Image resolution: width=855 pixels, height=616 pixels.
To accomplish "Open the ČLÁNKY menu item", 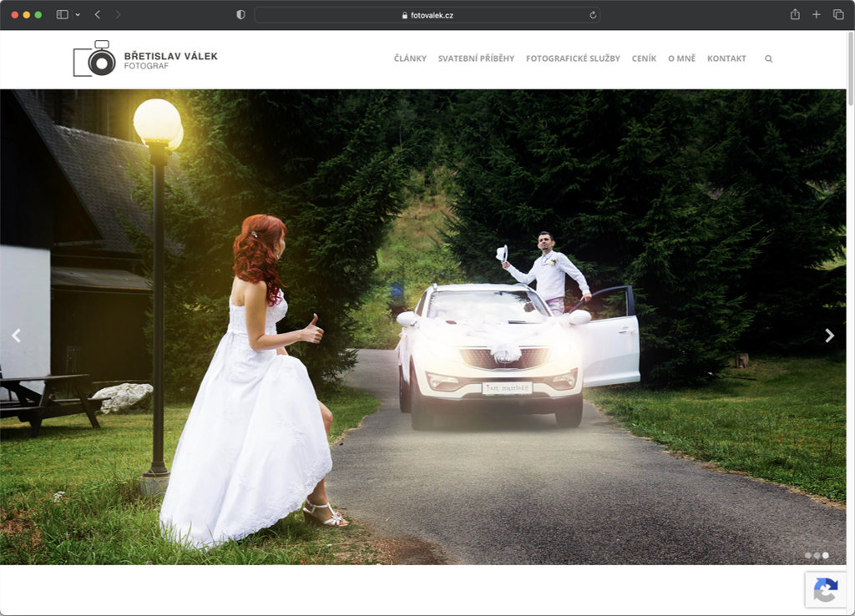I will (x=410, y=59).
